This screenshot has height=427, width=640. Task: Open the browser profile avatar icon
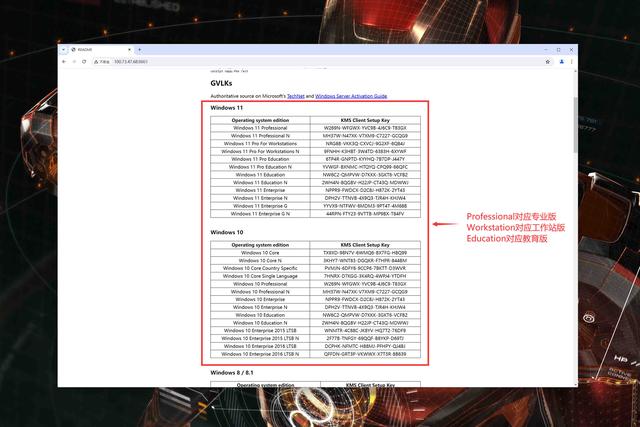click(562, 62)
